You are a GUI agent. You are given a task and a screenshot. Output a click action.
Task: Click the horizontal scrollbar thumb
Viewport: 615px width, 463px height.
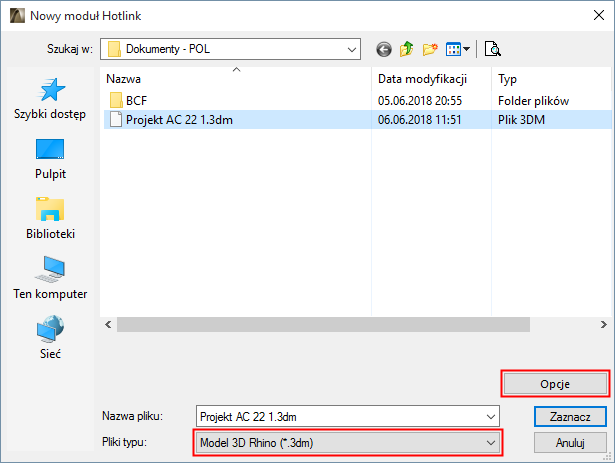(323, 324)
